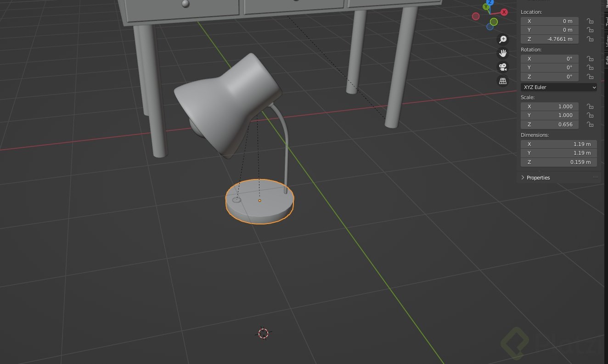Image resolution: width=608 pixels, height=364 pixels.
Task: Click the Scale X field showing 1.000
Action: tap(550, 106)
